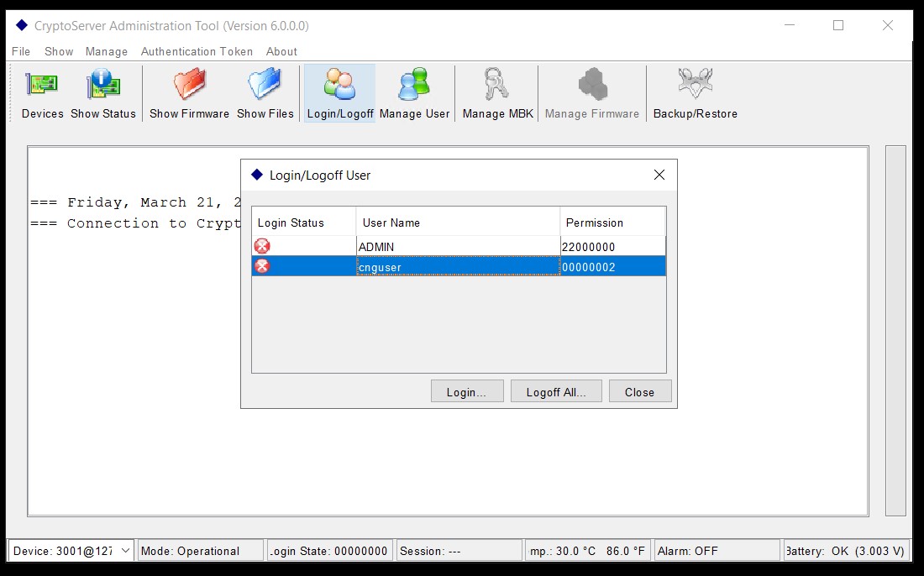Screen dimensions: 924x576
Task: Click the Login Status column header
Action: 303,222
